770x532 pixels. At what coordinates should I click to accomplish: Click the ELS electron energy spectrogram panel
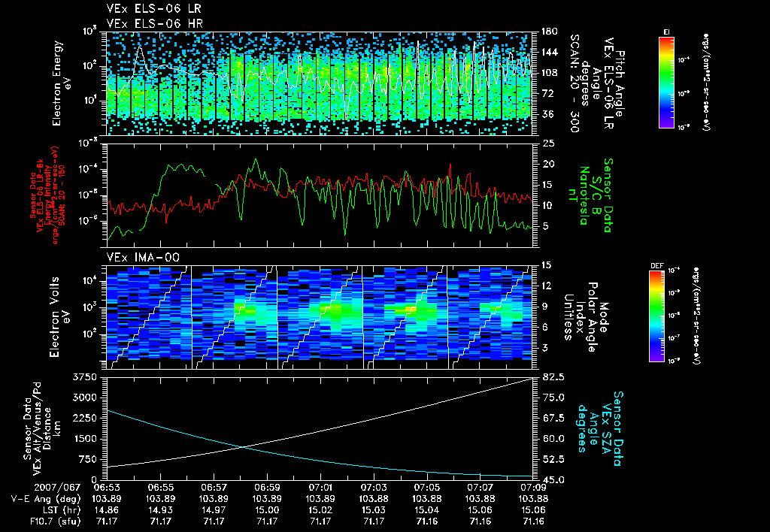point(320,83)
